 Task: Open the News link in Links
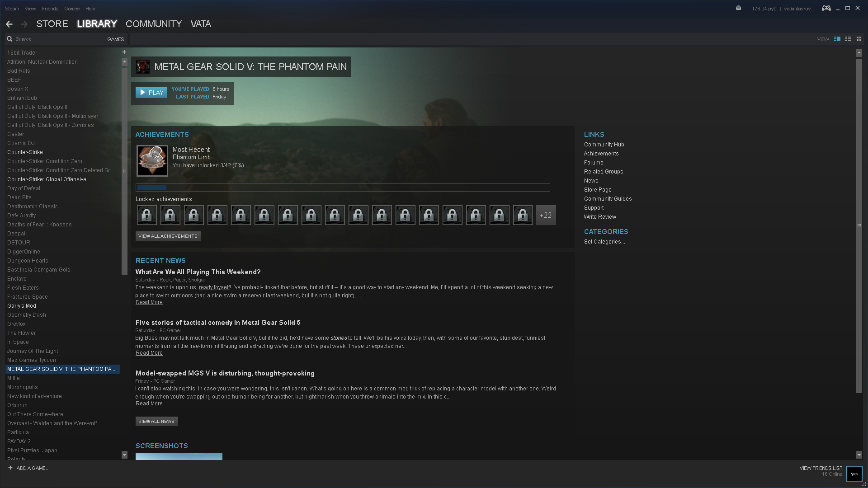coord(591,181)
